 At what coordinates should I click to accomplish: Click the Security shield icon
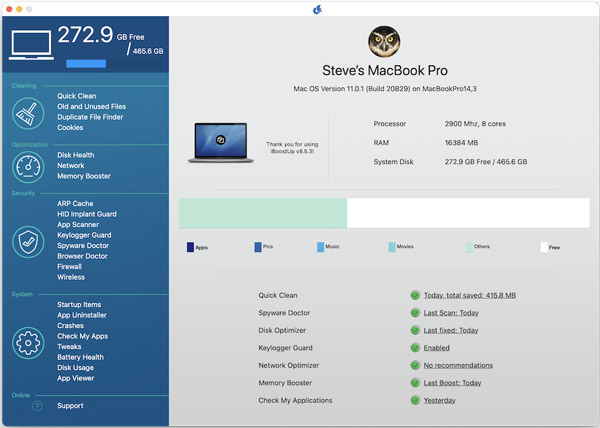click(28, 242)
